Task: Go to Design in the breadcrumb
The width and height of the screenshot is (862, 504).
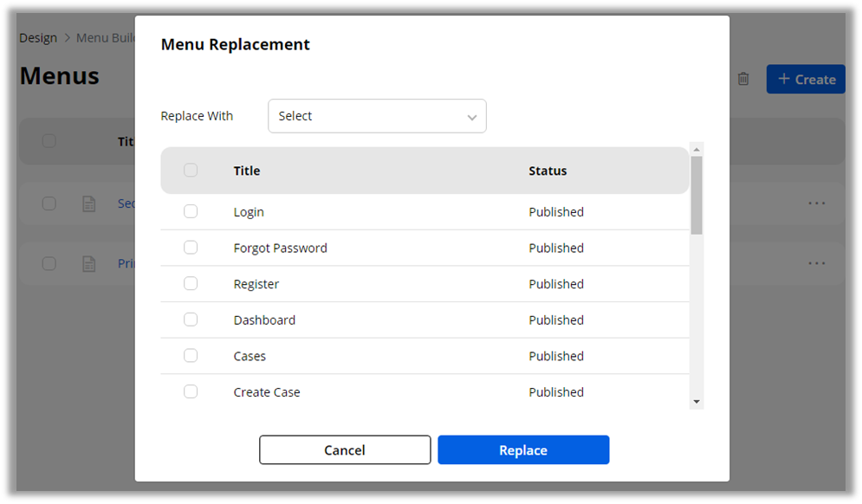Action: [x=38, y=38]
